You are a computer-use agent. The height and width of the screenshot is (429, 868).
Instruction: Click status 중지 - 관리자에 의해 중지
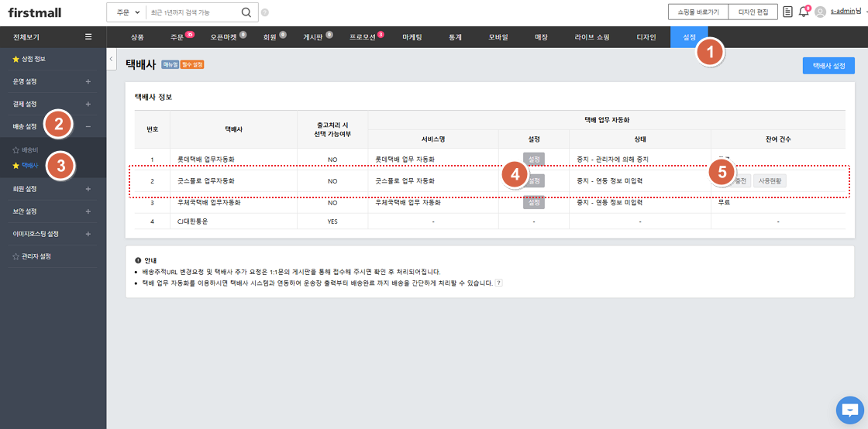pyautogui.click(x=611, y=160)
